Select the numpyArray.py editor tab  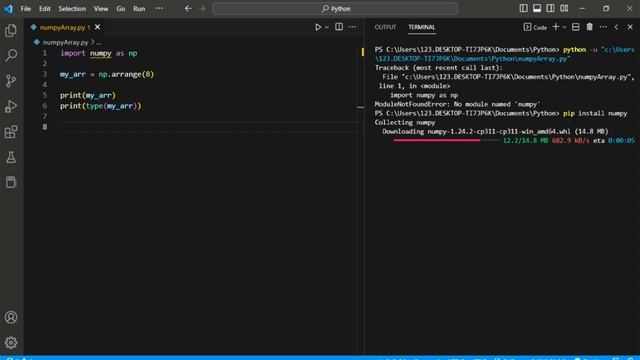pyautogui.click(x=65, y=27)
